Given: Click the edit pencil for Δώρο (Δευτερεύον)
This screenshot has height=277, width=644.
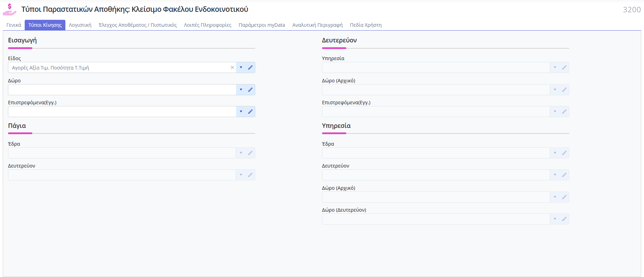Looking at the screenshot, I should [x=564, y=219].
